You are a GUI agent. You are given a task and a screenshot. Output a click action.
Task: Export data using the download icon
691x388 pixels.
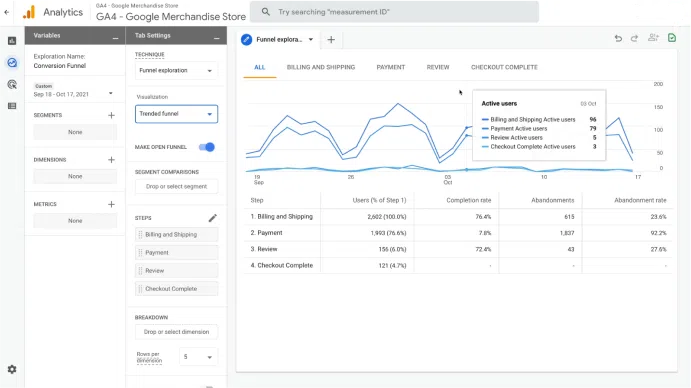(x=672, y=38)
